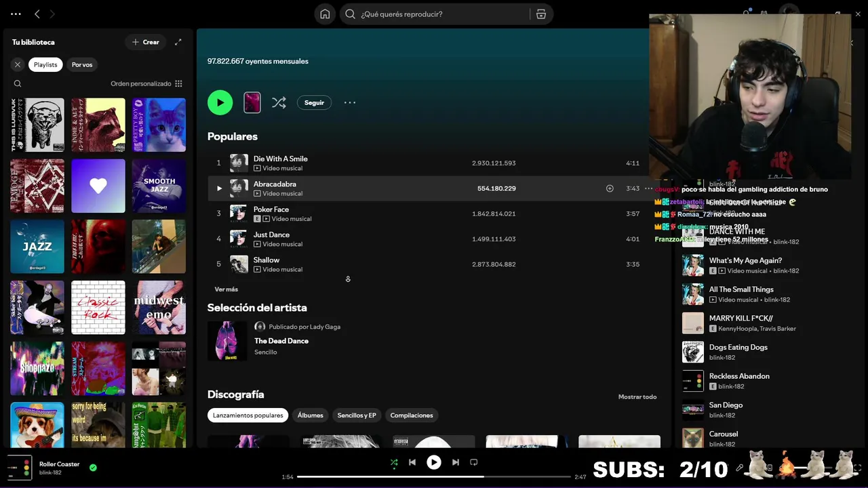The height and width of the screenshot is (488, 868).
Task: Open blink-182 artist link in player bar
Action: point(50,472)
